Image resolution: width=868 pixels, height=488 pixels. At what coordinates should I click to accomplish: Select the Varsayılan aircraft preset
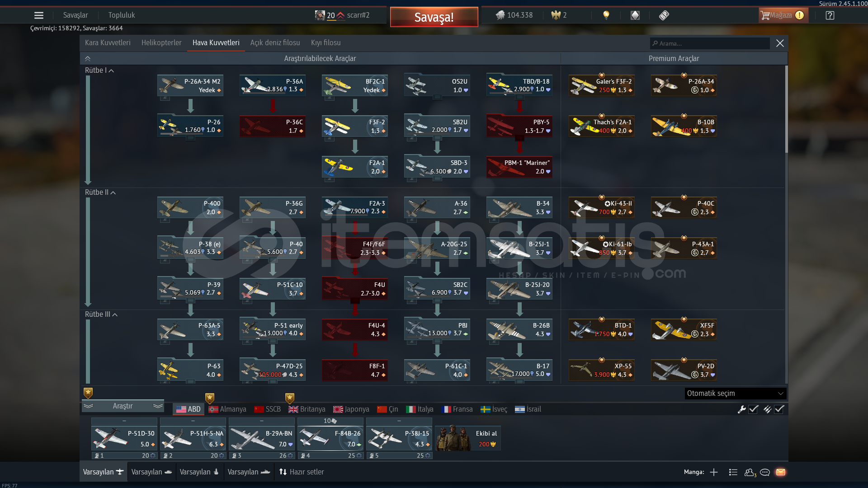point(103,472)
